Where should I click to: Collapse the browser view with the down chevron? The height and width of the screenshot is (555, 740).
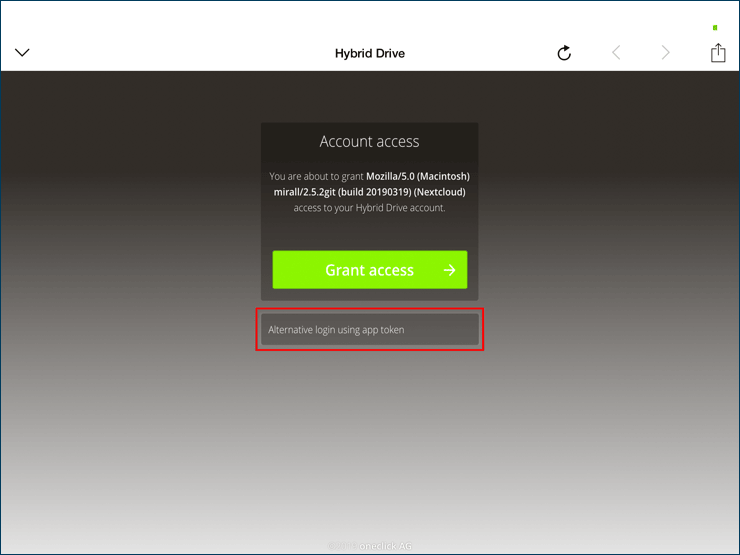22,53
